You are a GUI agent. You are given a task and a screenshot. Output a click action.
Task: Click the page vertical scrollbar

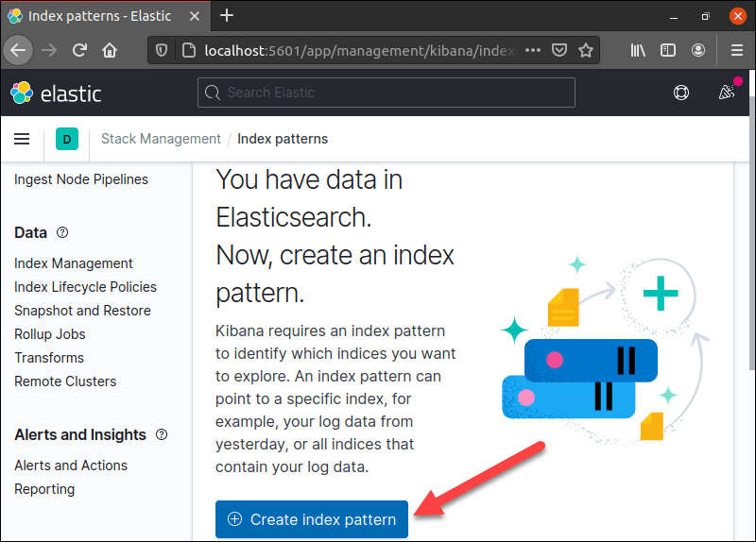pos(751,232)
